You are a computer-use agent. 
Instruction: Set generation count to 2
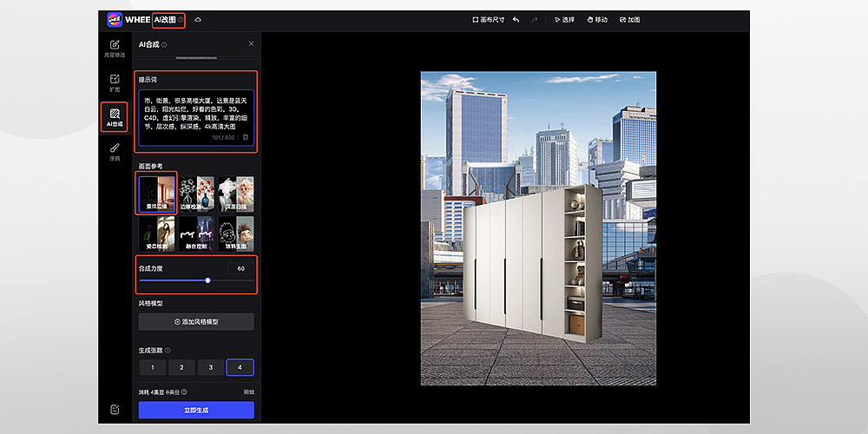(181, 367)
